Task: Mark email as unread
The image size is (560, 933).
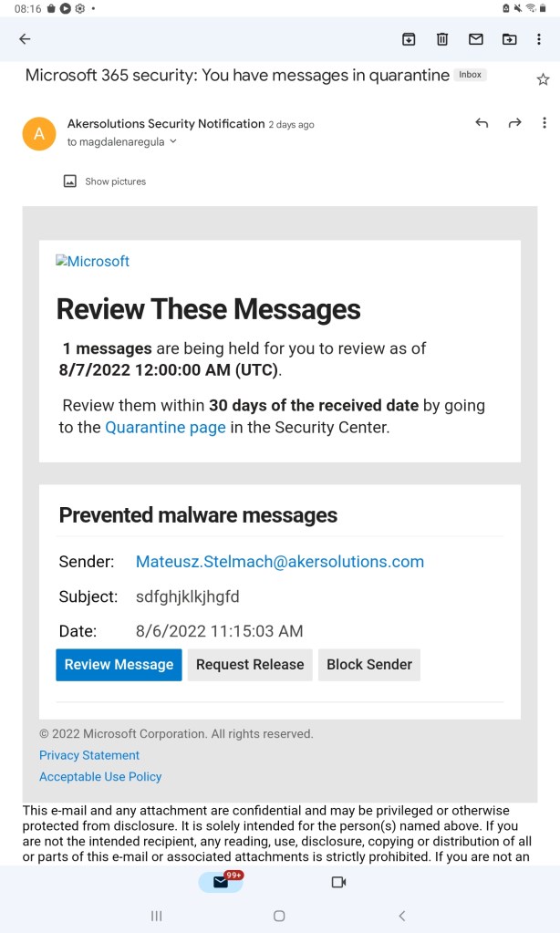Action: pyautogui.click(x=475, y=39)
